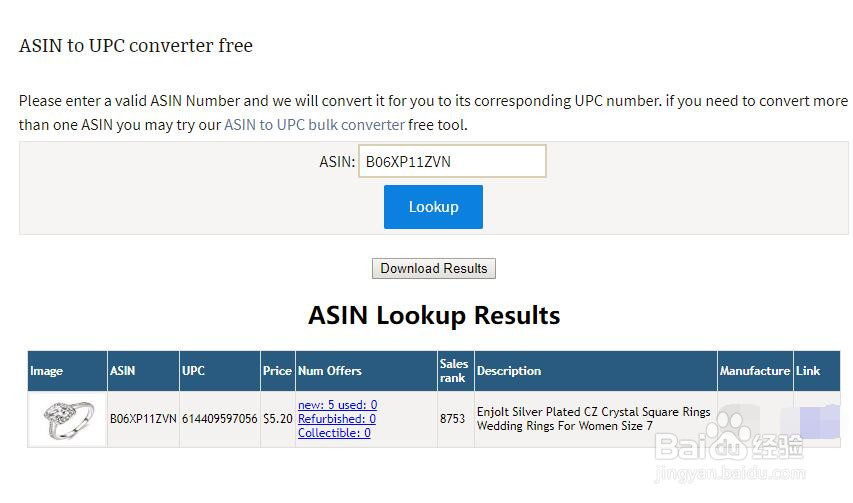Click the Description column header
The width and height of the screenshot is (853, 503).
[x=509, y=371]
